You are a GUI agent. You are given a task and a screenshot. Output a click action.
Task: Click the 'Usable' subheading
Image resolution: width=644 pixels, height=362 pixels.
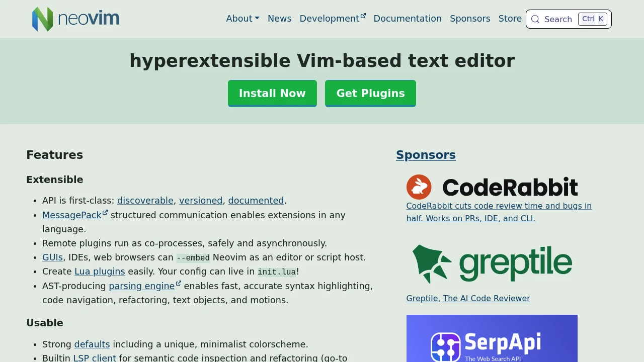[x=45, y=323]
